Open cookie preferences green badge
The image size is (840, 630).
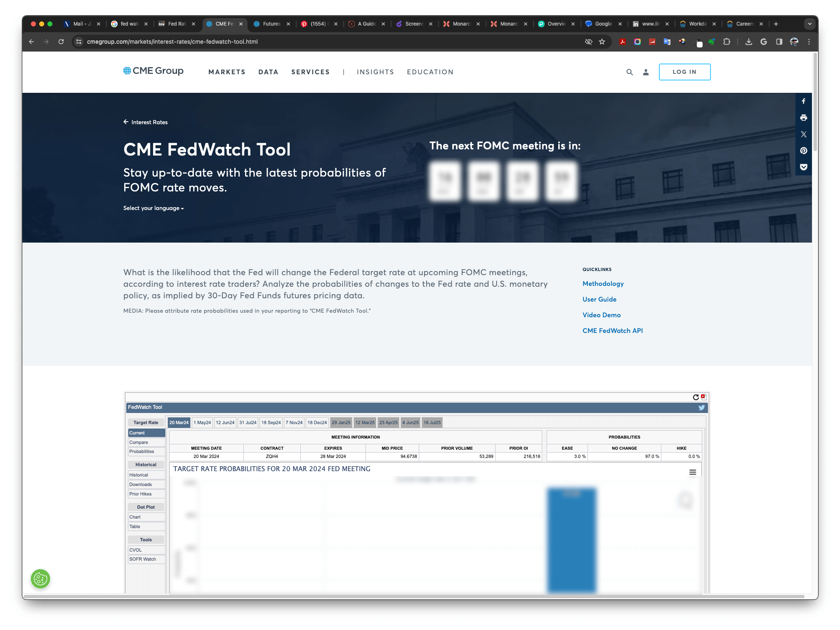pyautogui.click(x=40, y=578)
